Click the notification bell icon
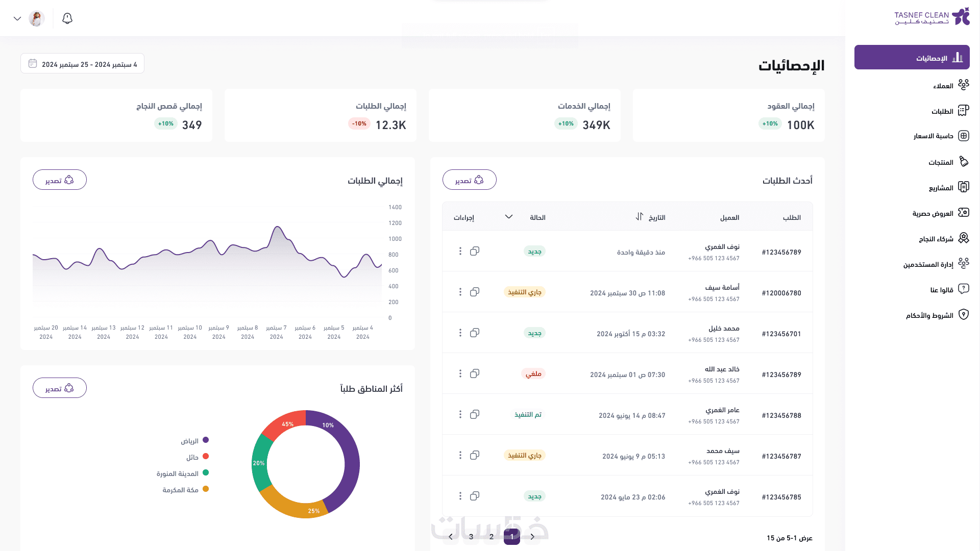 67,19
